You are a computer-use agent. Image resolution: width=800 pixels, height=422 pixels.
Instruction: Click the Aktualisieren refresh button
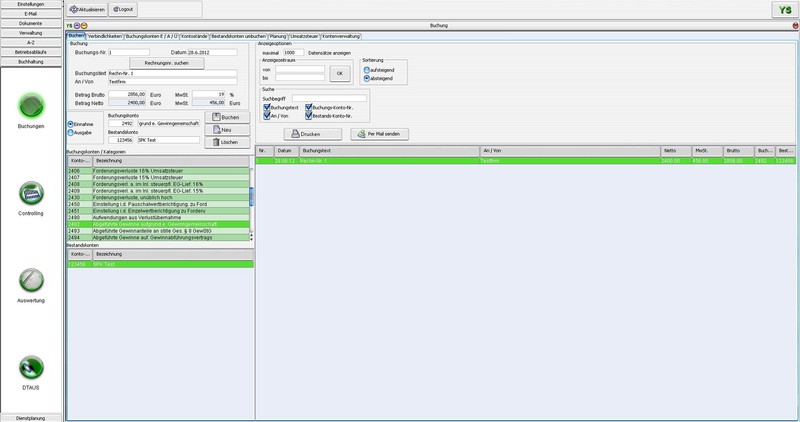click(x=87, y=9)
